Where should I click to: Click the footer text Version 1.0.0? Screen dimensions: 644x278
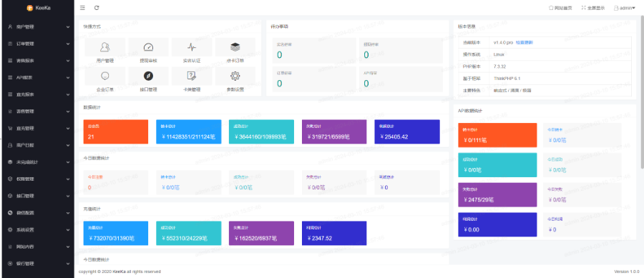[627, 272]
